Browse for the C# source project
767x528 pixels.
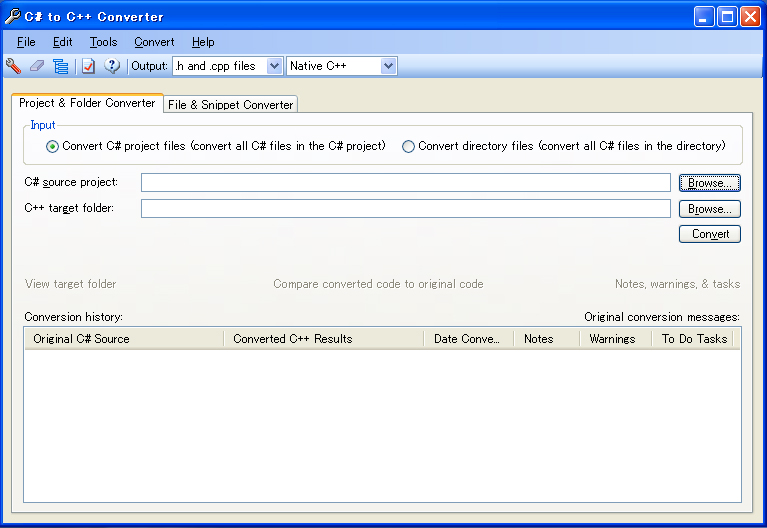709,183
